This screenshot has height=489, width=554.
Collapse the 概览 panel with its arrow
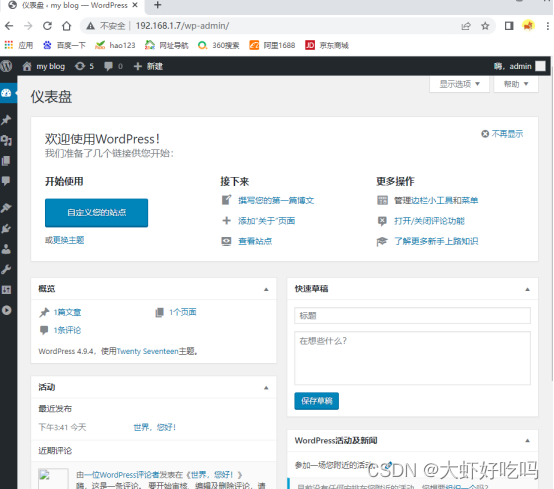(x=266, y=289)
